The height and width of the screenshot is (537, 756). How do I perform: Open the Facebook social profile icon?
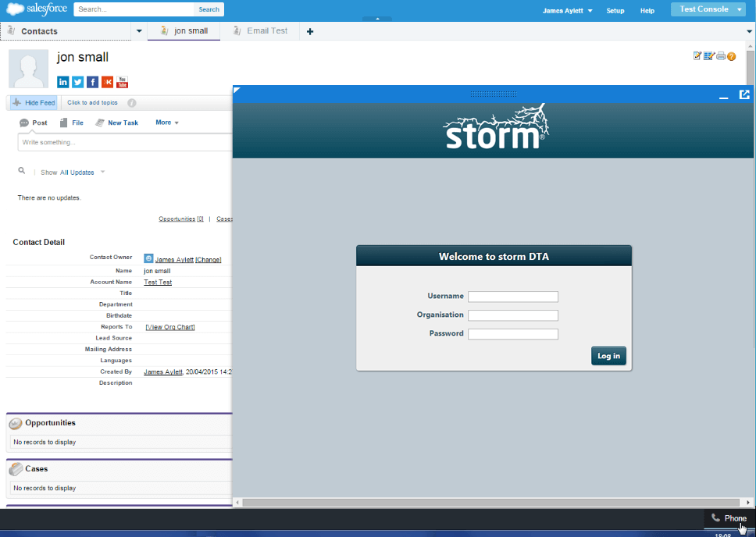point(93,82)
